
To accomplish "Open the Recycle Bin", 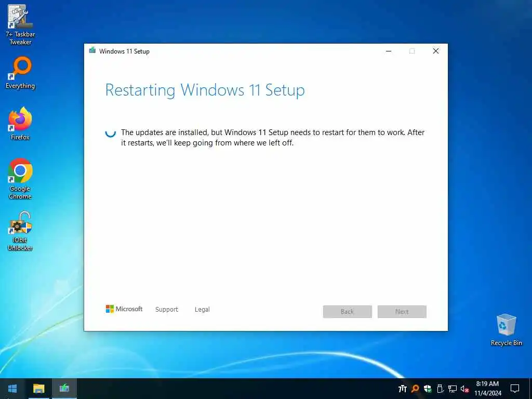I will coord(506,330).
